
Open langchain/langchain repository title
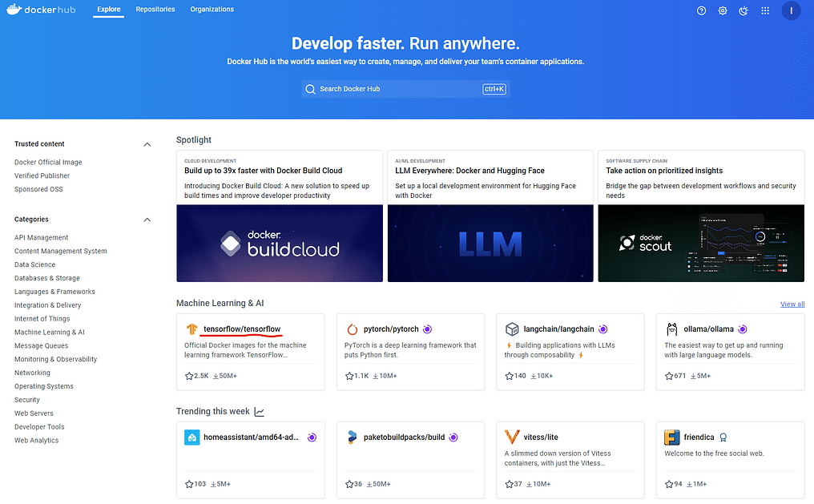pyautogui.click(x=558, y=329)
